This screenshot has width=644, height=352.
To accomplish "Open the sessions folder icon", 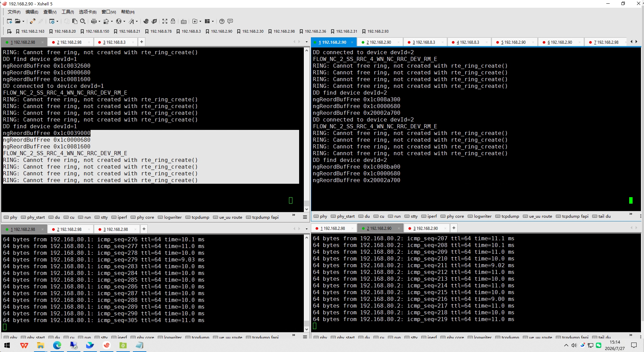I will pyautogui.click(x=17, y=21).
